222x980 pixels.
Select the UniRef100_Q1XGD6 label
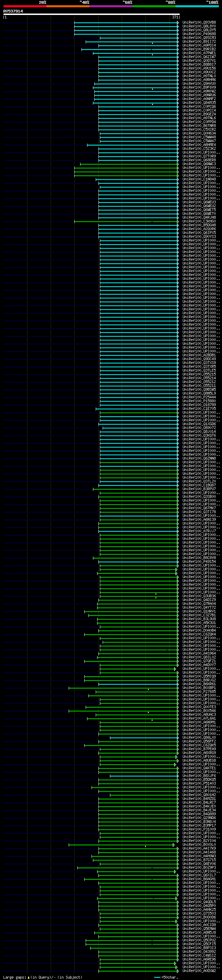(x=199, y=424)
